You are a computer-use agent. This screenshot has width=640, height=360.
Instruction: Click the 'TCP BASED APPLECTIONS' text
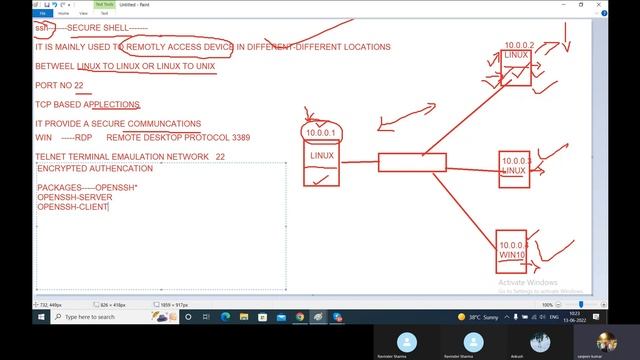(88, 104)
